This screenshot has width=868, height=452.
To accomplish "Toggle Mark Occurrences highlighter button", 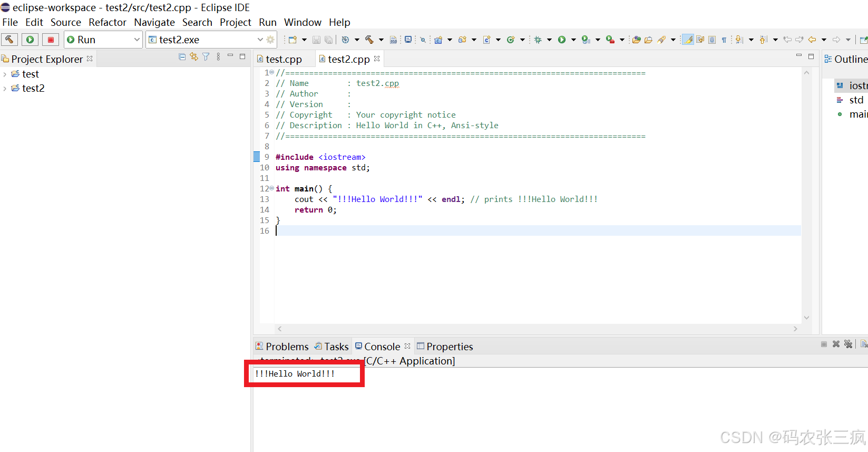I will coord(688,40).
